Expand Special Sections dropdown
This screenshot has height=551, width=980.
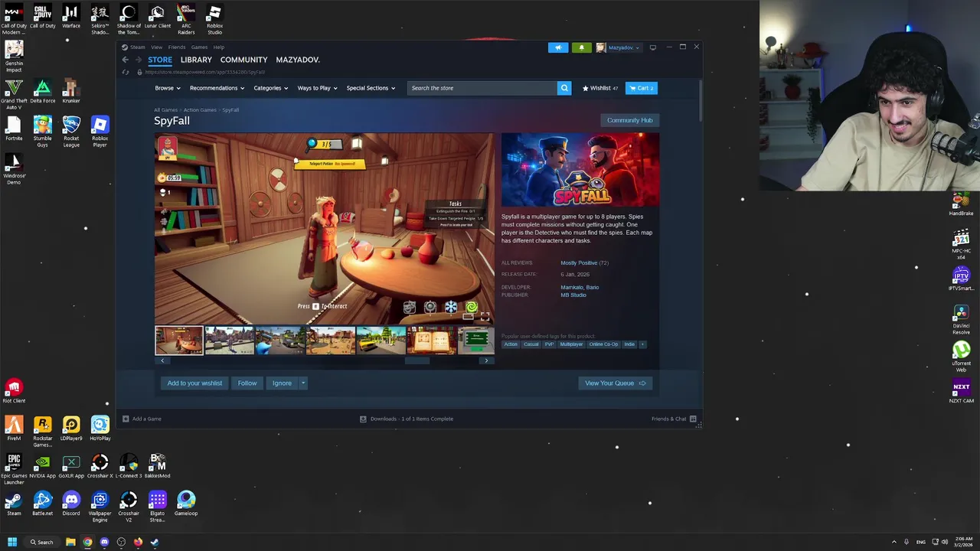(x=371, y=88)
